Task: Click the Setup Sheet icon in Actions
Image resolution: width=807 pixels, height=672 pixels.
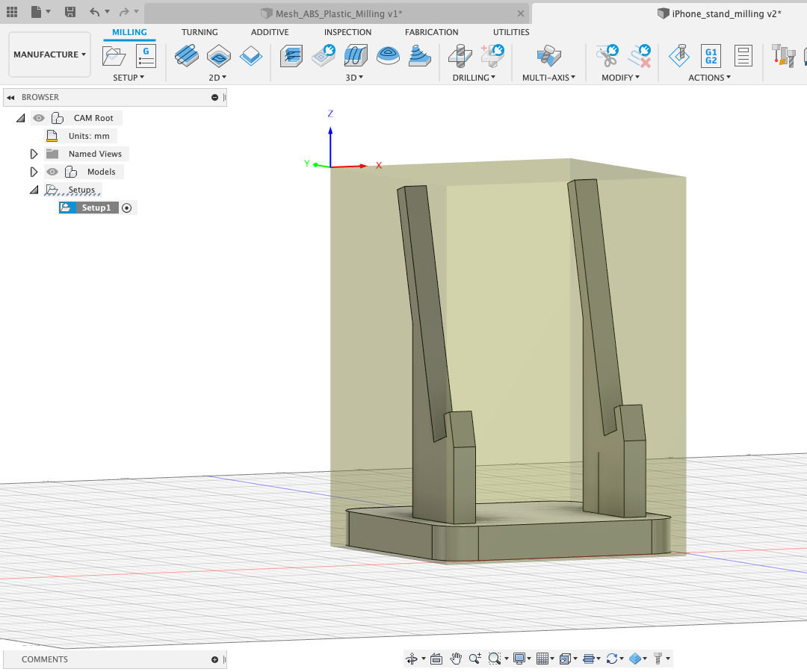Action: click(x=743, y=56)
